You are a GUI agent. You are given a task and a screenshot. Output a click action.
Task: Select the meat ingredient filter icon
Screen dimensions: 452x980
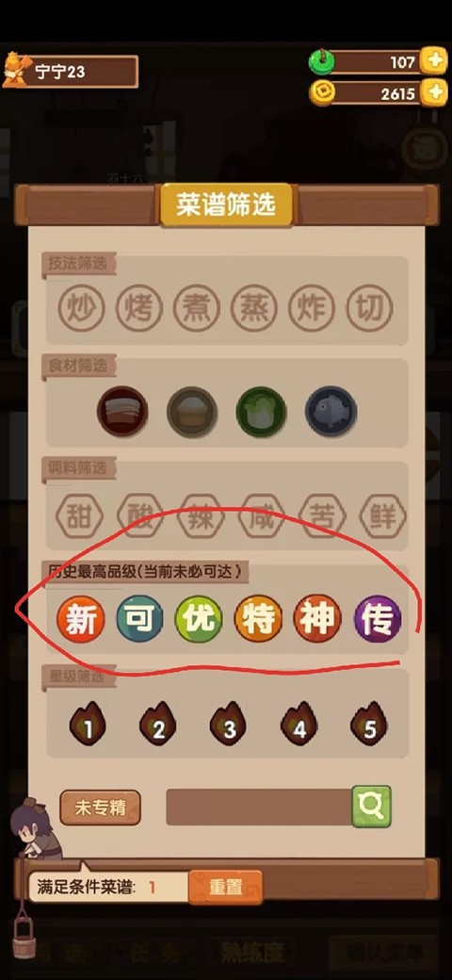tap(122, 412)
